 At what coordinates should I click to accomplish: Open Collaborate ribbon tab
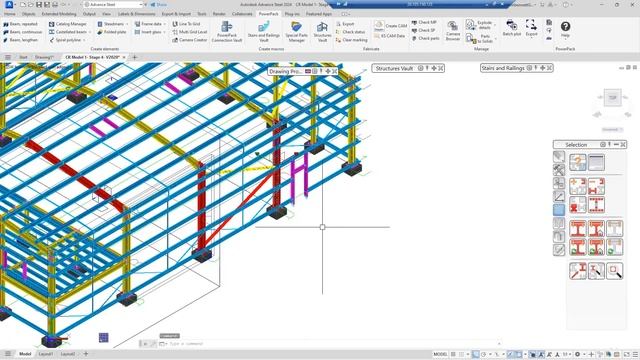pyautogui.click(x=242, y=14)
